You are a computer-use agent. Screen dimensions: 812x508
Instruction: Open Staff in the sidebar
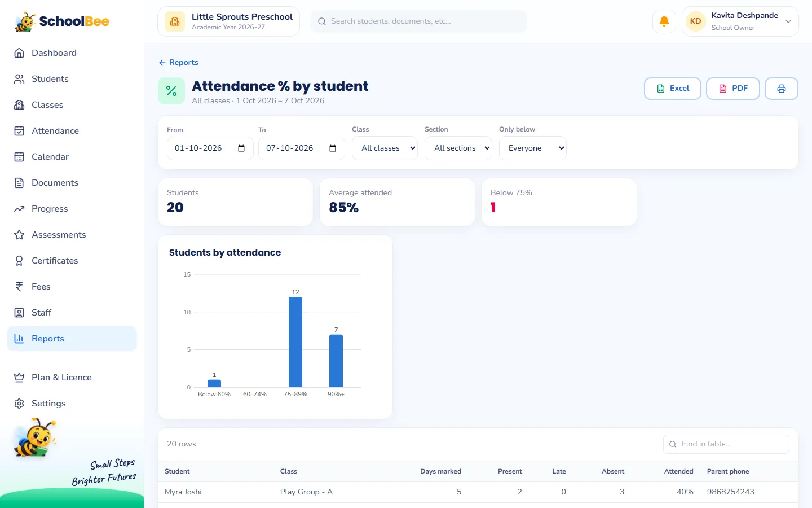click(72, 313)
